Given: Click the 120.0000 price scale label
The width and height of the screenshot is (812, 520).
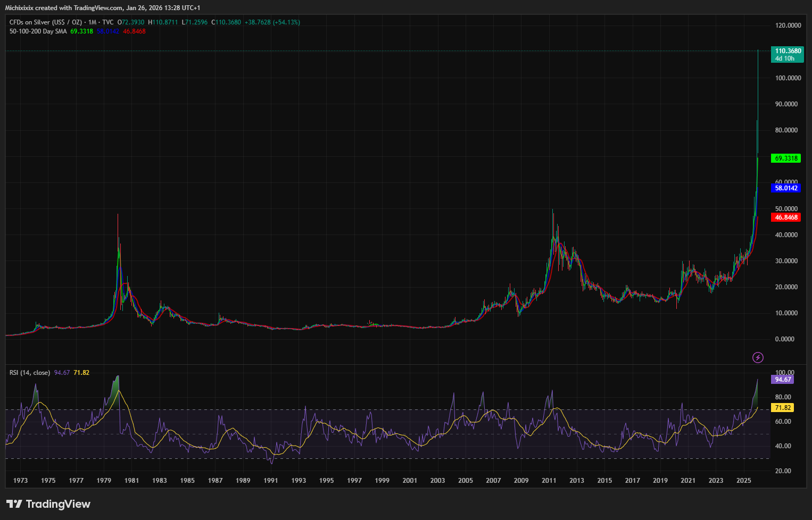Looking at the screenshot, I should coord(788,26).
